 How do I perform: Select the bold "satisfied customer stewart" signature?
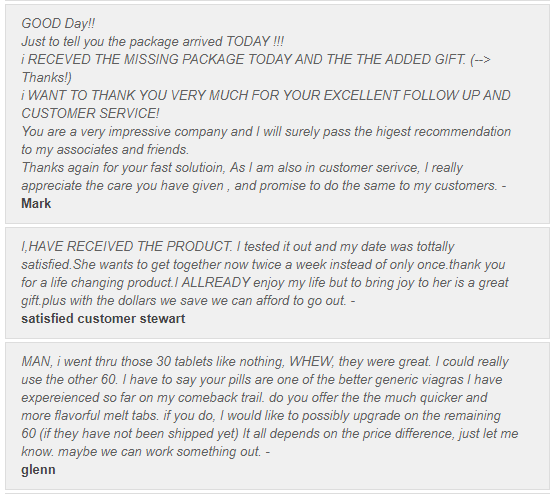pyautogui.click(x=103, y=318)
